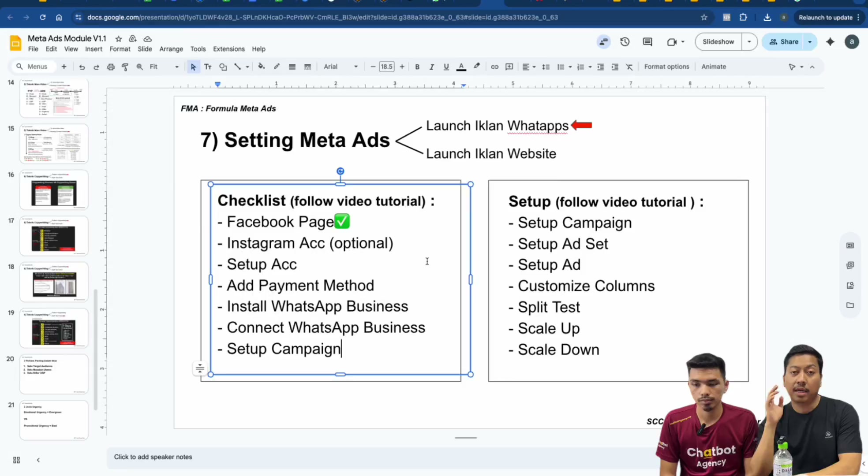
Task: Click the Gemini sparkle icon
Action: point(831,42)
